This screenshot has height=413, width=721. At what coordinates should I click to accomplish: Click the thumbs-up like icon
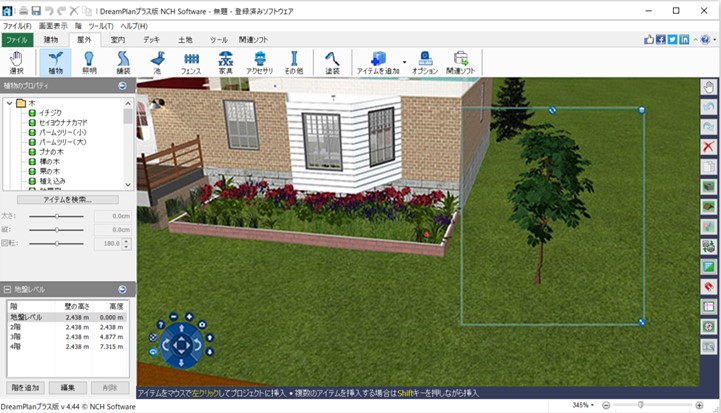coord(649,40)
